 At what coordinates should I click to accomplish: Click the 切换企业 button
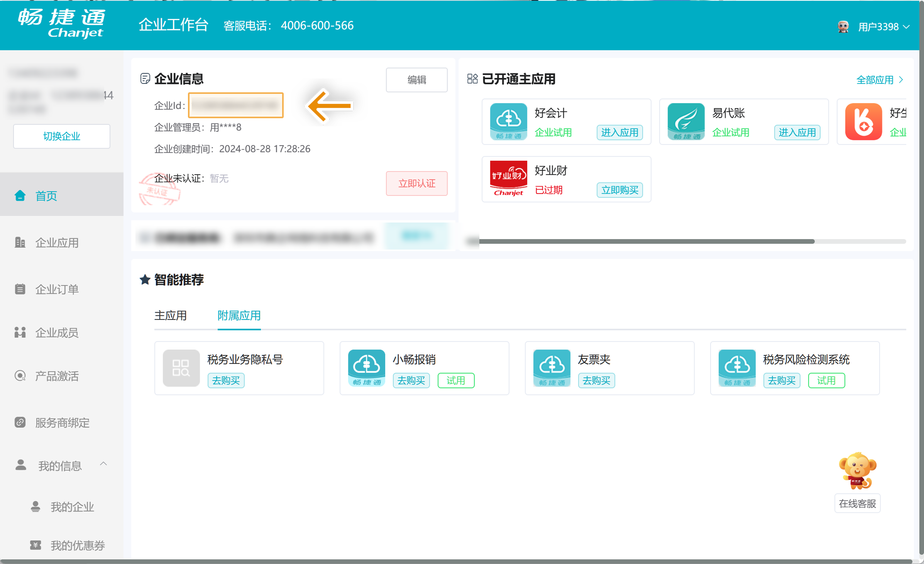62,136
